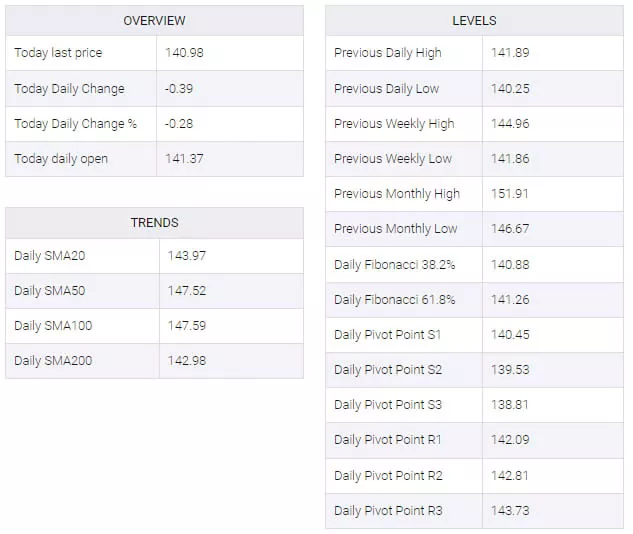
Task: Select the Previous Monthly High value 151.91
Action: point(509,194)
